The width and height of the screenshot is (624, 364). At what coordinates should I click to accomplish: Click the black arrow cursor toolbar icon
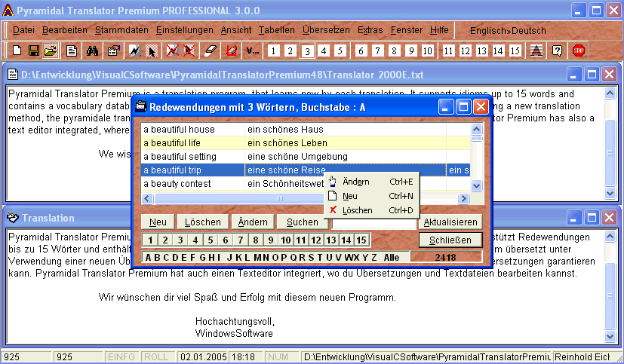(152, 50)
